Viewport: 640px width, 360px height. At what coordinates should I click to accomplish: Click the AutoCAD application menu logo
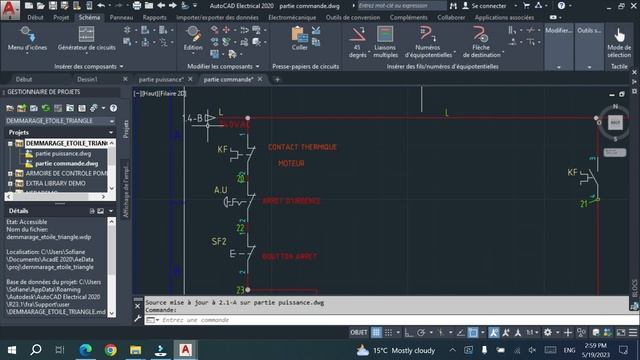coord(10,10)
